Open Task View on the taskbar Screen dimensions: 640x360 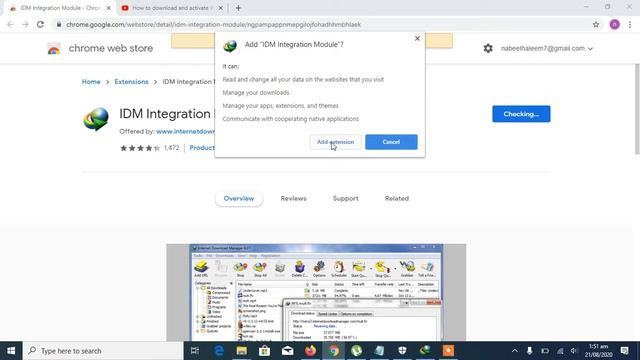click(195, 351)
